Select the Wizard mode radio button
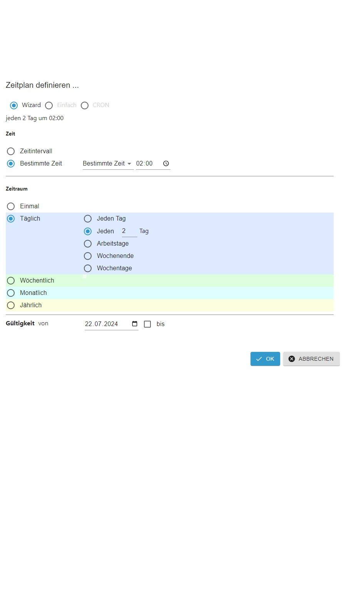The image size is (364, 589). point(14,105)
